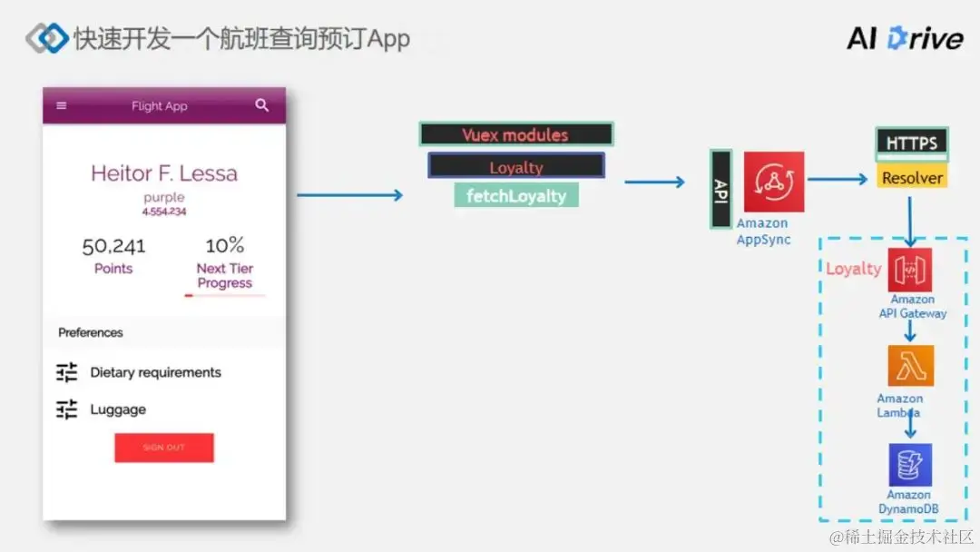Click the Flight App header title
The height and width of the screenshot is (552, 980).
(x=160, y=106)
